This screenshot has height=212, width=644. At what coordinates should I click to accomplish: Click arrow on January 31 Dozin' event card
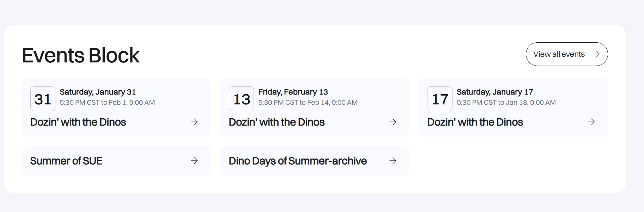pyautogui.click(x=194, y=122)
